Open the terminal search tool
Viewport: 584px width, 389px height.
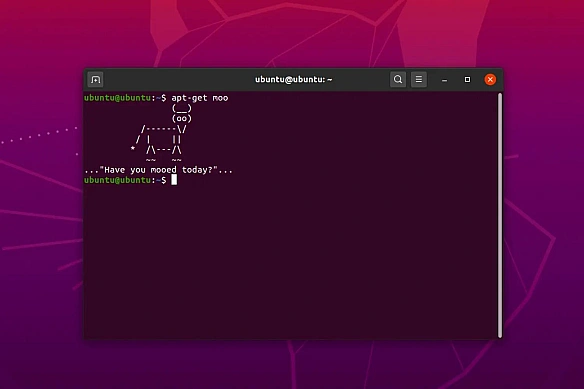398,79
